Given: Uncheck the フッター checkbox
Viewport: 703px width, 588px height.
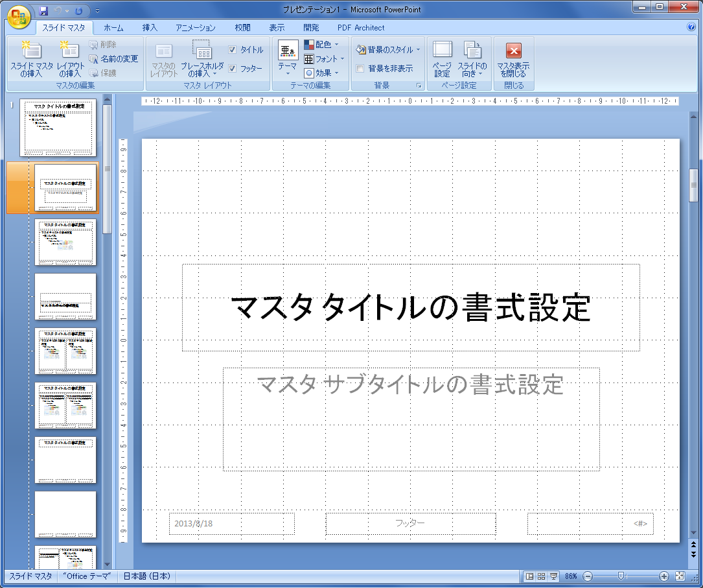Looking at the screenshot, I should (x=233, y=68).
